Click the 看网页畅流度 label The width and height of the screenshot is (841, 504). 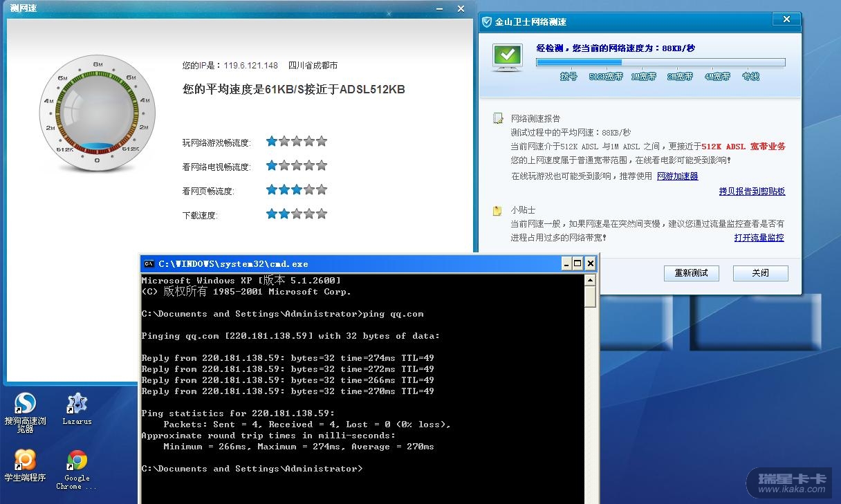tap(208, 192)
